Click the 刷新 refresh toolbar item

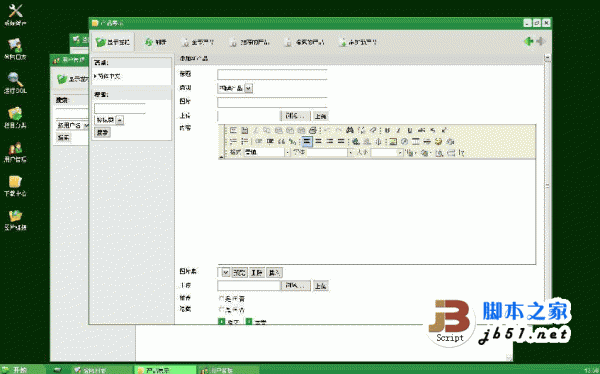coord(156,42)
